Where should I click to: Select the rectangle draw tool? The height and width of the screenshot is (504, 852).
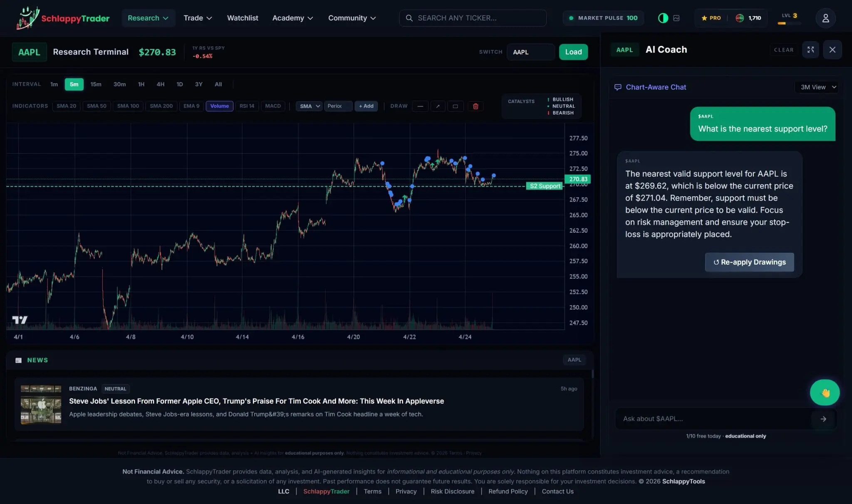click(455, 106)
